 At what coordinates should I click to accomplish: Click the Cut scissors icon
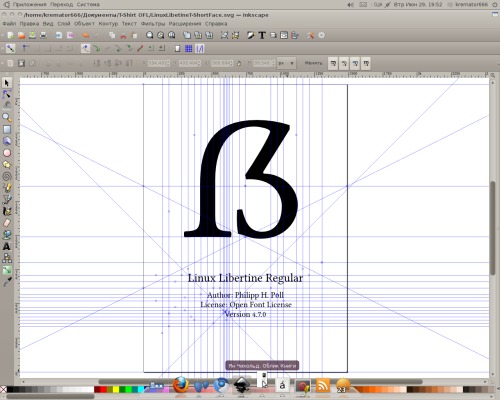coord(123,35)
